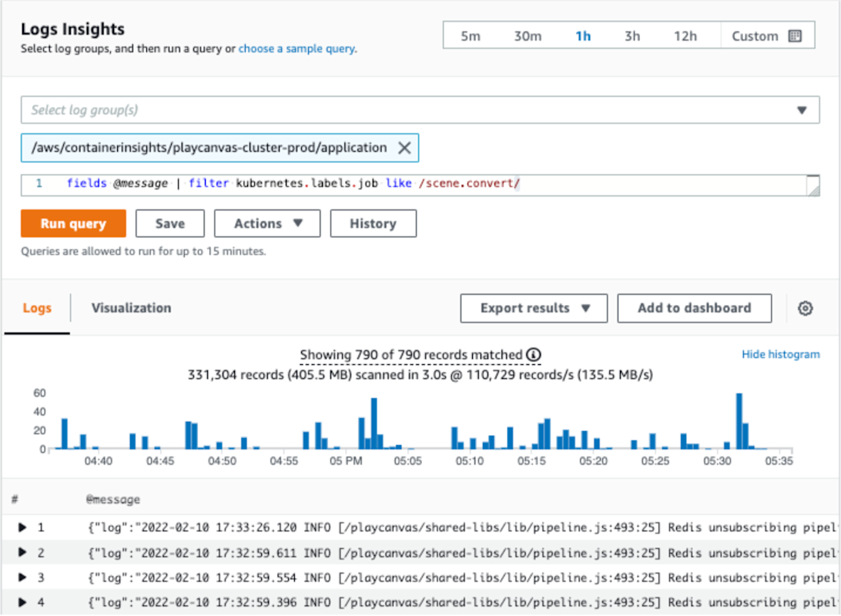Click Add to dashboard
This screenshot has width=841, height=616.
click(x=695, y=308)
